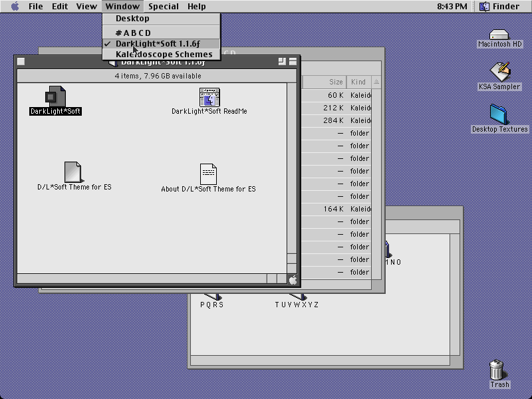Click the 60 K size row in list
The height and width of the screenshot is (399, 532).
[336, 95]
